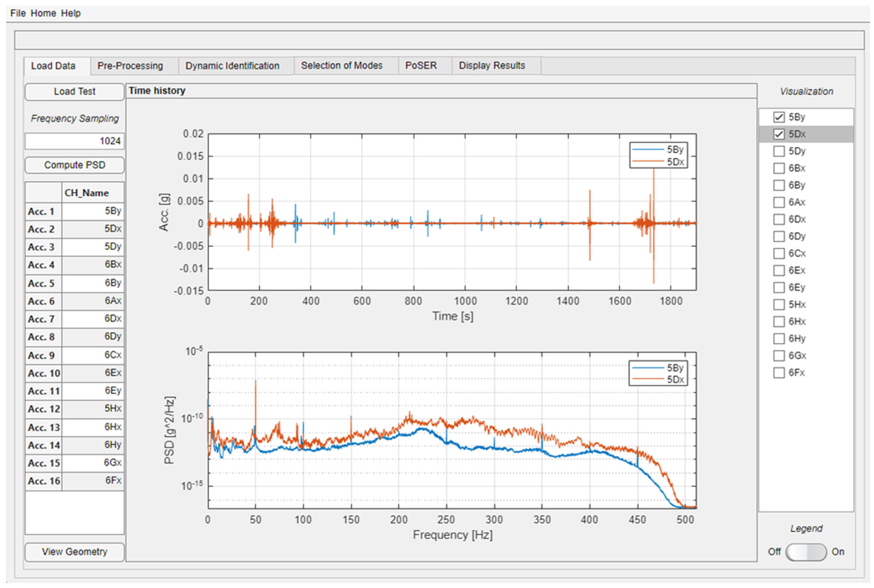Tick the 6Ax channel checkbox
This screenshot has width=874, height=588.
(778, 202)
